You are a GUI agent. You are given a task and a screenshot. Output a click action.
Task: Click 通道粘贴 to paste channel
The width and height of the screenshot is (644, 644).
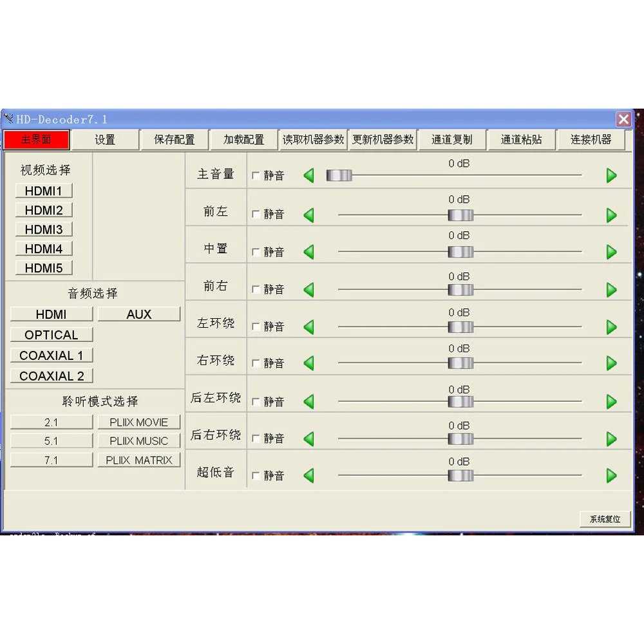(522, 140)
